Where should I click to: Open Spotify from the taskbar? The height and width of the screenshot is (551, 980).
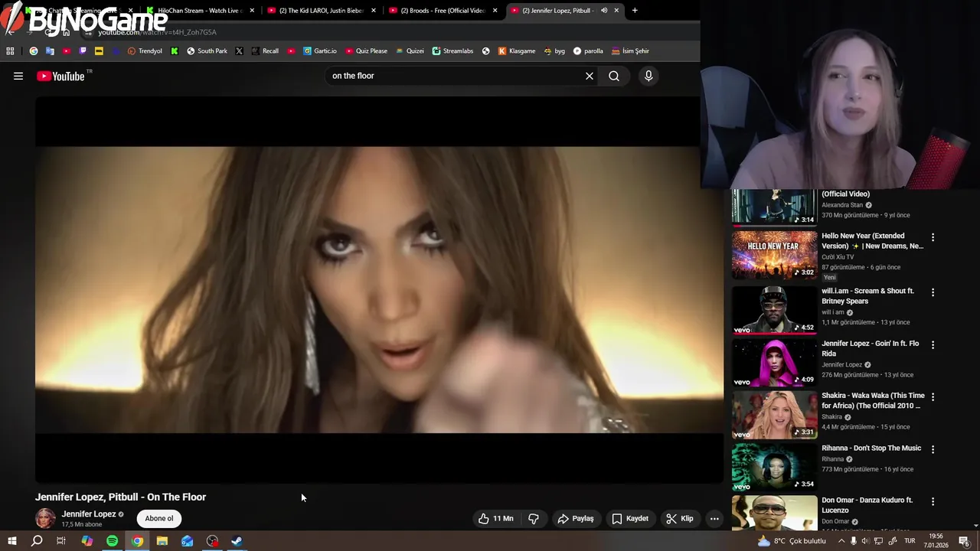click(112, 541)
